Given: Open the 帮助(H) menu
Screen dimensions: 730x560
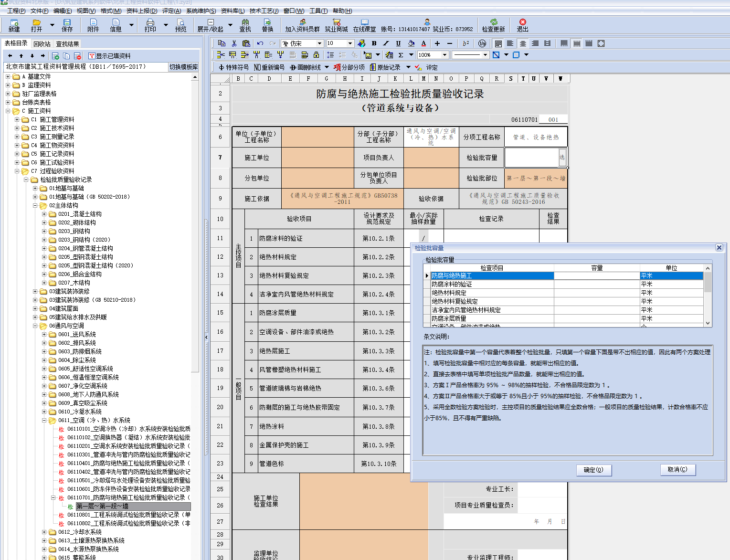Looking at the screenshot, I should (342, 11).
